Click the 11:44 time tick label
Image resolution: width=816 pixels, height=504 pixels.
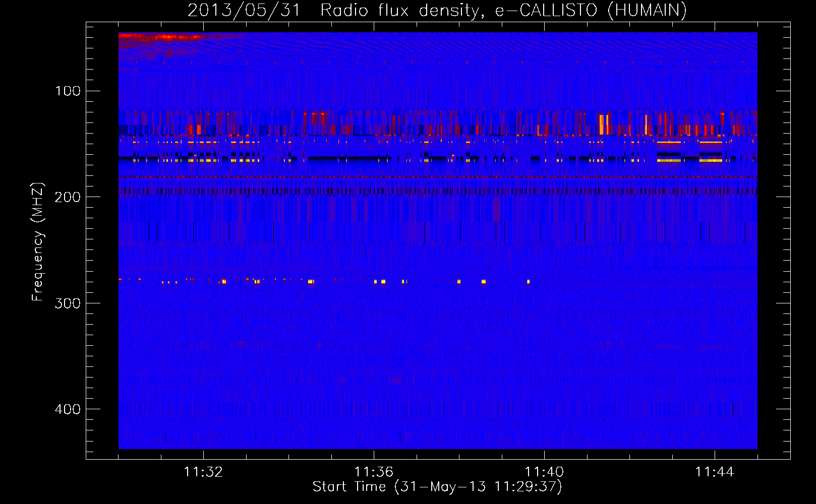point(715,472)
